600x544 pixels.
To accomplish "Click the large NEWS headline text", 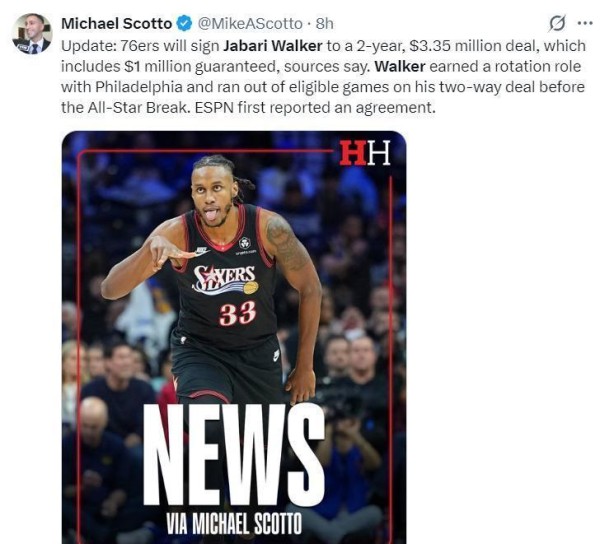I will 234,455.
